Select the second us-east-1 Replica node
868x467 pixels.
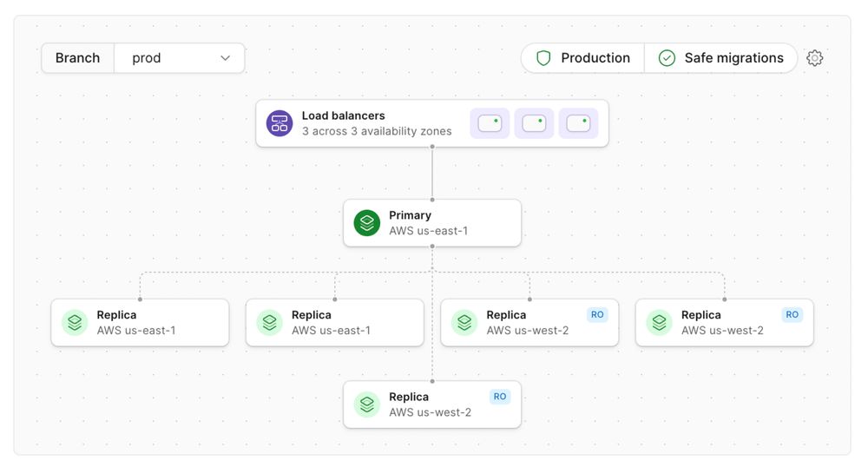(x=335, y=323)
